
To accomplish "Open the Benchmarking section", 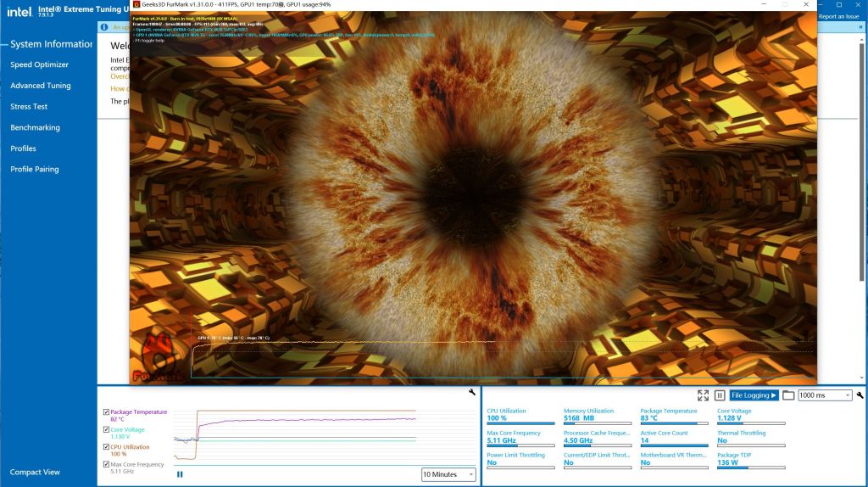I will [x=35, y=127].
